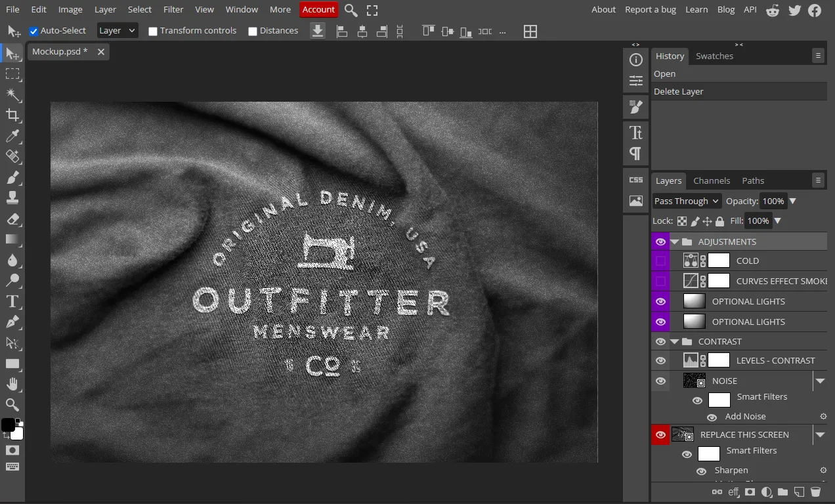Switch to the Paths tab
Image resolution: width=835 pixels, height=504 pixels.
click(x=753, y=180)
